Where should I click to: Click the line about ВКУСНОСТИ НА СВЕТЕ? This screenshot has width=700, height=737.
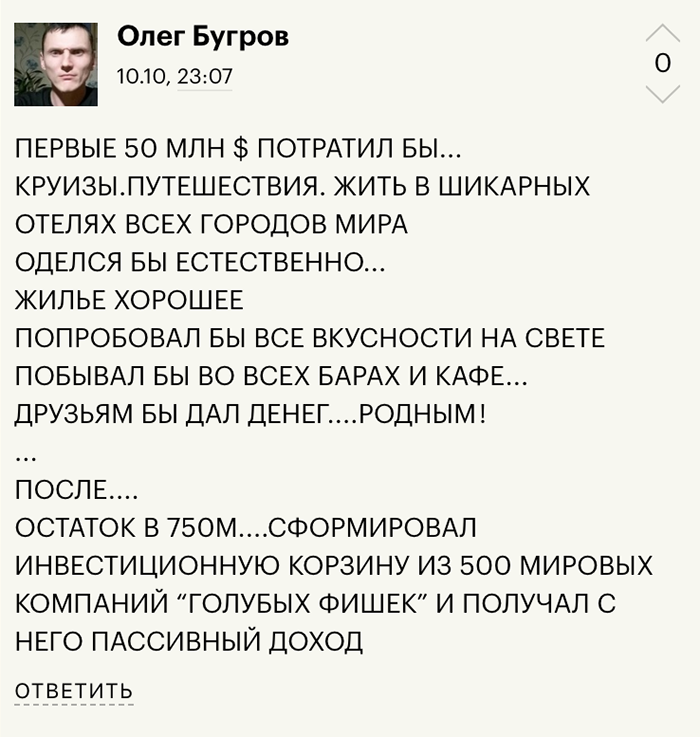point(310,338)
